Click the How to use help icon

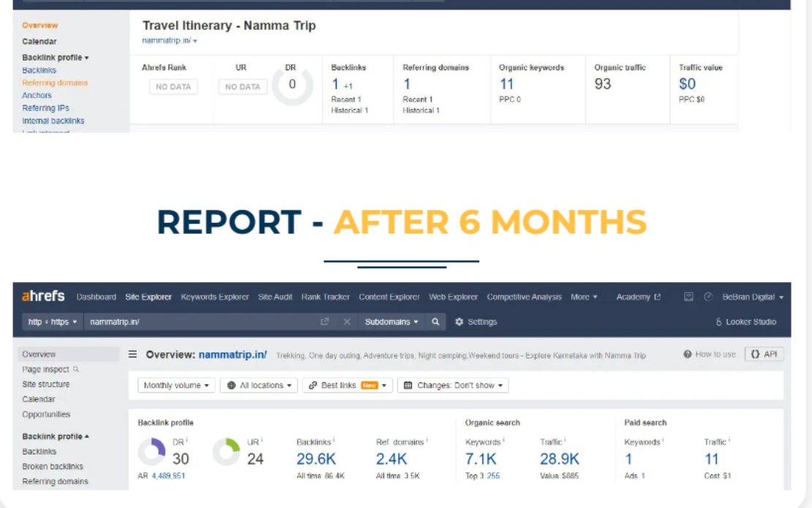click(x=687, y=355)
